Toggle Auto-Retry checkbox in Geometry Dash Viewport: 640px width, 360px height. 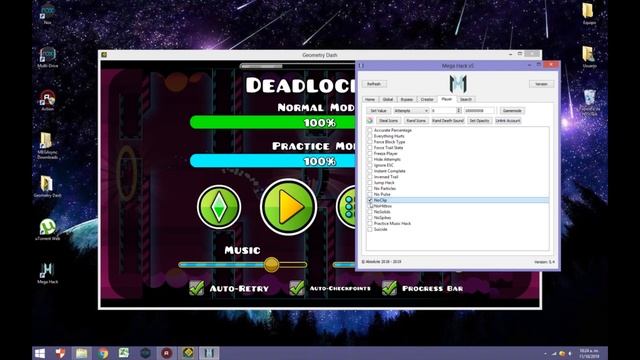[197, 288]
